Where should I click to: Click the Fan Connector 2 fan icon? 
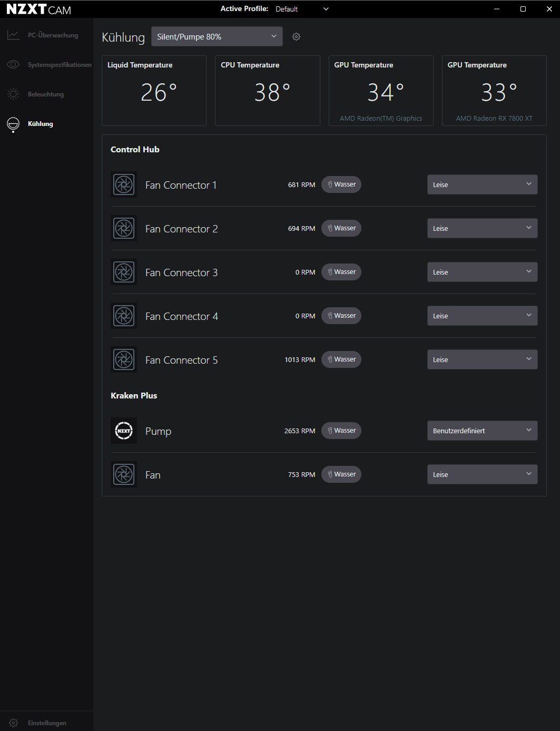(124, 228)
